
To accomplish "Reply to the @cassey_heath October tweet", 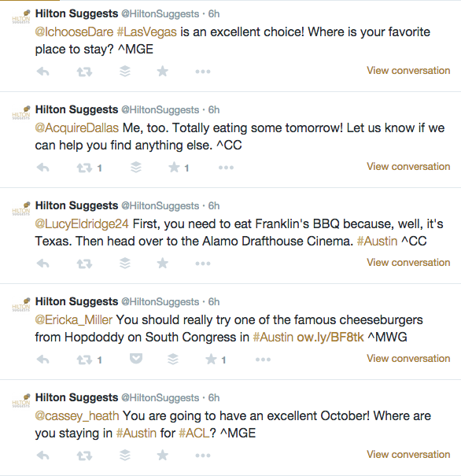I will point(42,456).
